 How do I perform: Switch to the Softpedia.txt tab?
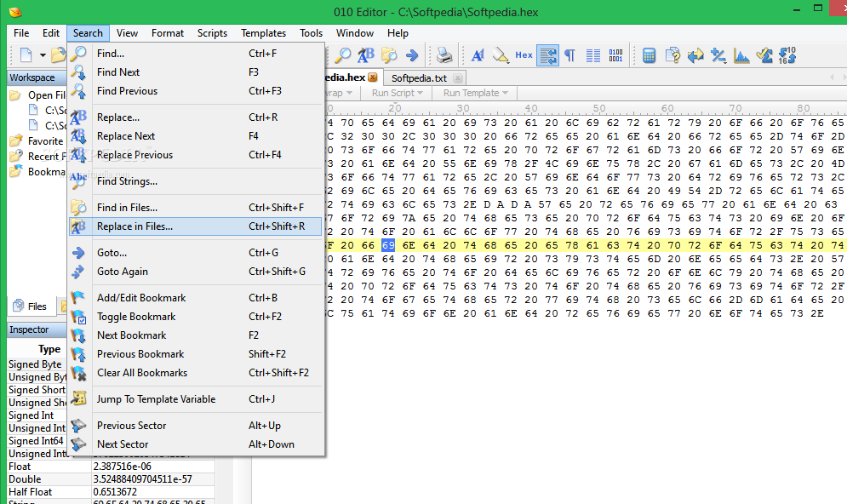[419, 78]
